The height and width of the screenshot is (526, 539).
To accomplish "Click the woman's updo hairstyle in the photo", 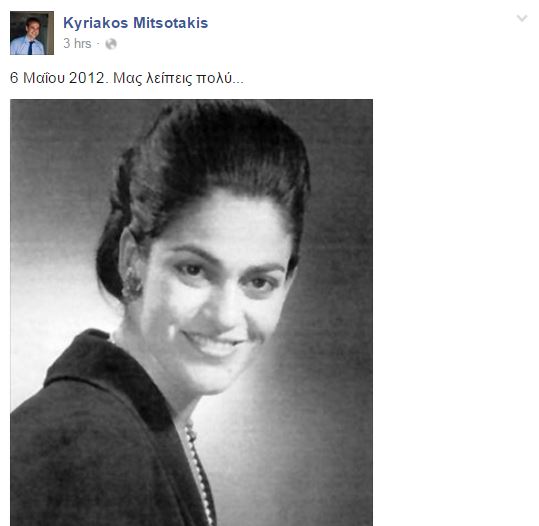I will click(x=206, y=165).
